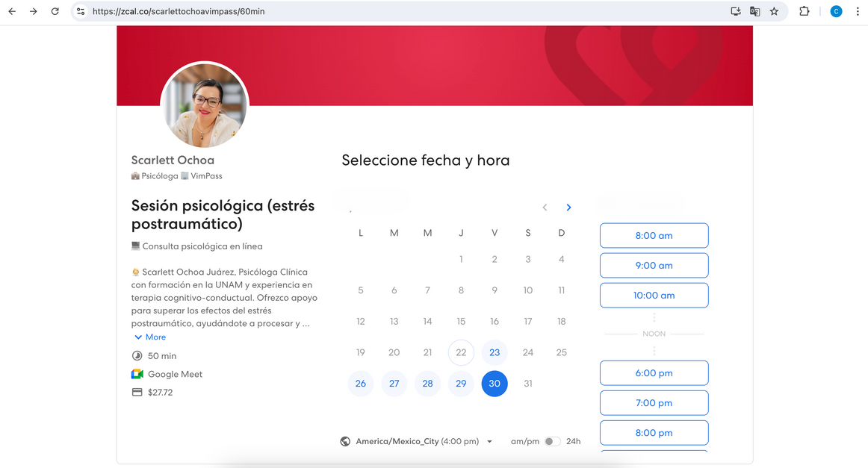Pick date 23 in the calendar

(x=495, y=352)
